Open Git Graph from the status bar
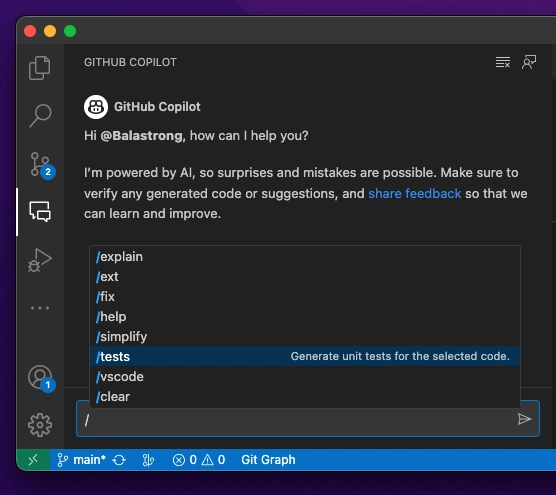Screen dimensions: 556x495 click(268, 460)
